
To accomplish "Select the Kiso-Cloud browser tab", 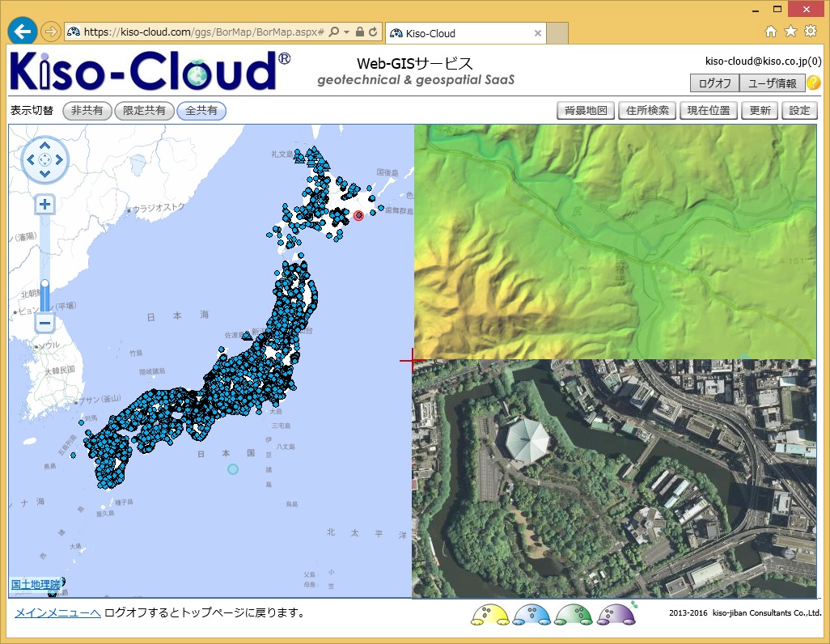I will click(466, 33).
